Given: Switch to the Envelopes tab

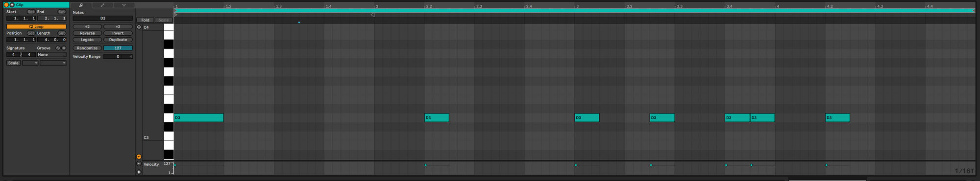Looking at the screenshot, I should 102,5.
